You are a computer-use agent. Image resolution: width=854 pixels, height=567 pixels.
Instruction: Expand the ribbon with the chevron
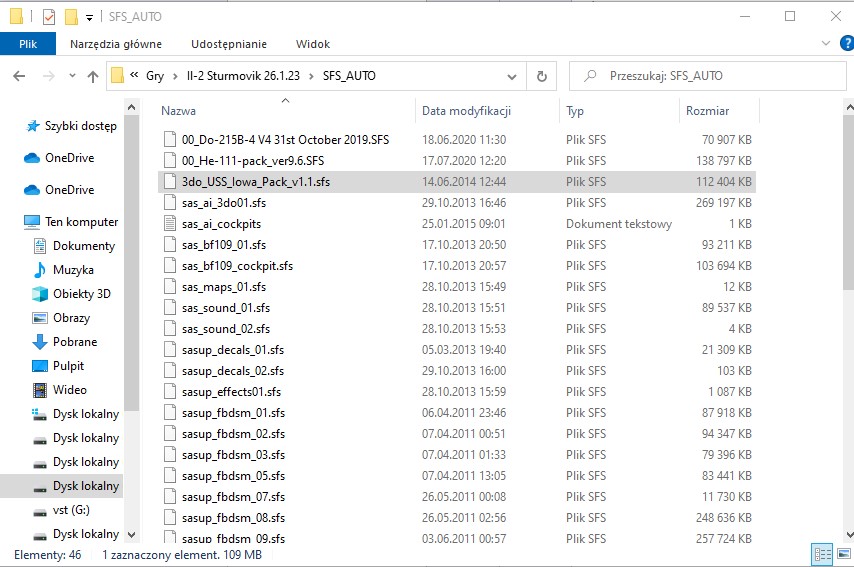pos(826,44)
